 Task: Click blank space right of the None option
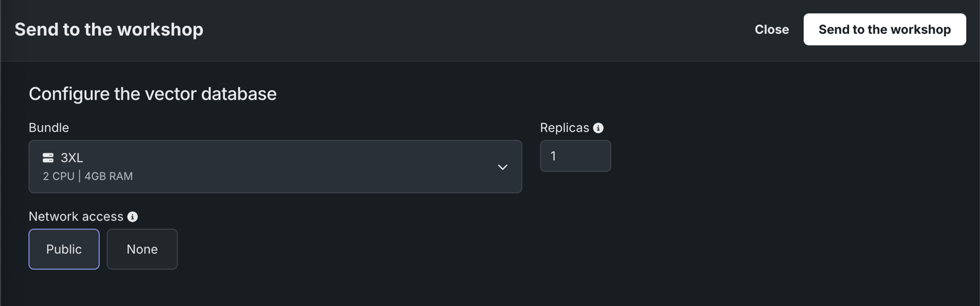tap(363, 249)
